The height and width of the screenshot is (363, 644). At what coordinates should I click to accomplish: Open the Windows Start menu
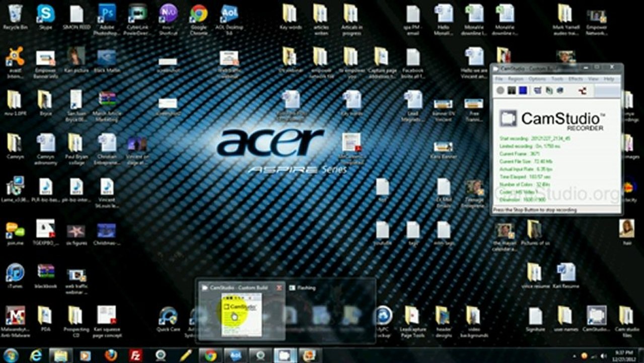coord(10,355)
